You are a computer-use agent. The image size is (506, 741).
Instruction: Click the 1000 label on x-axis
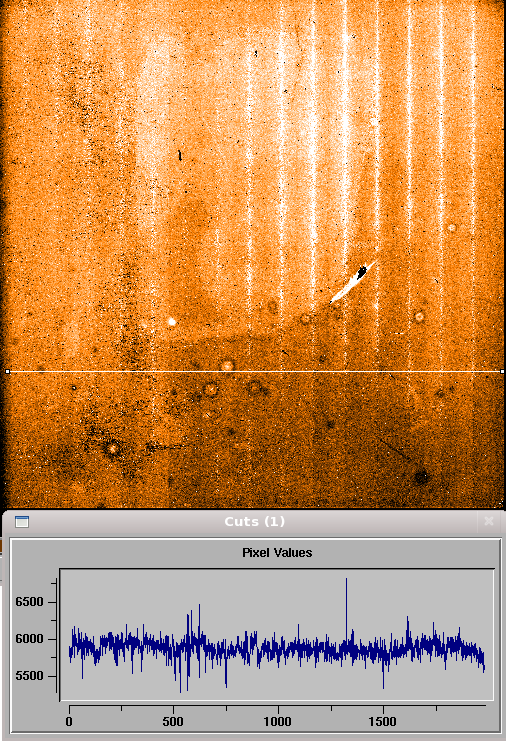point(278,722)
